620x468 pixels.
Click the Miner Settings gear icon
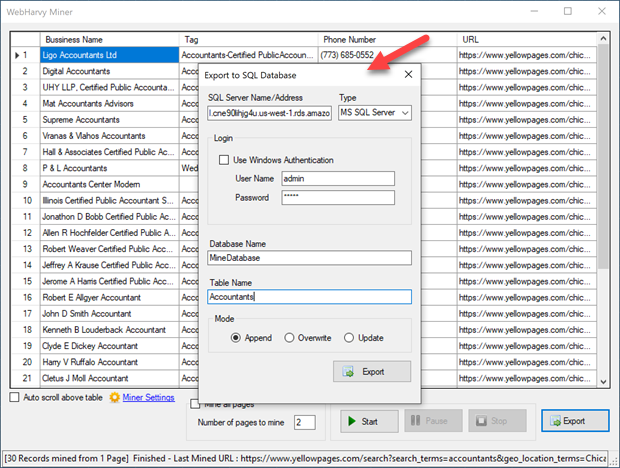pos(115,397)
